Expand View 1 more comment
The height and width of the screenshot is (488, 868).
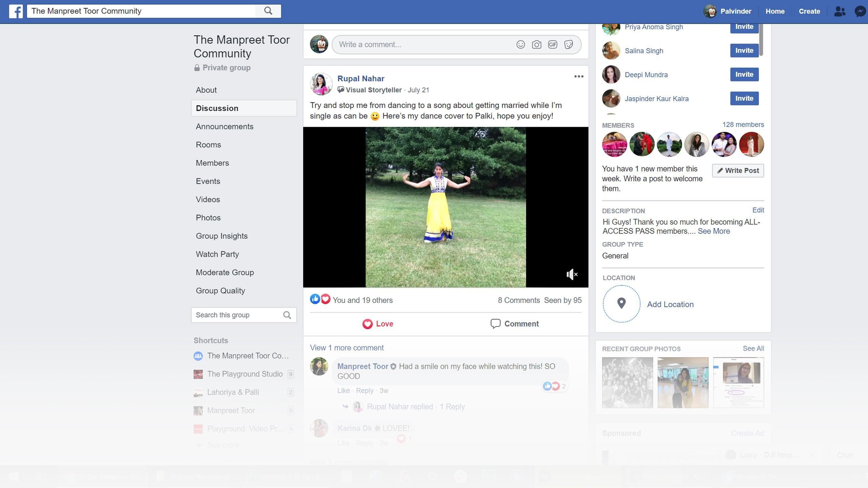coord(347,348)
